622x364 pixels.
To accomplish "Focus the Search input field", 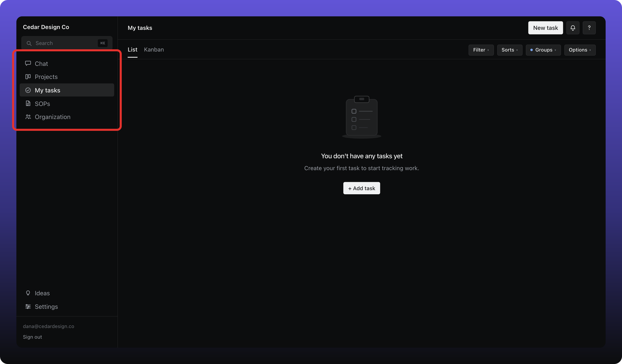I will click(67, 43).
